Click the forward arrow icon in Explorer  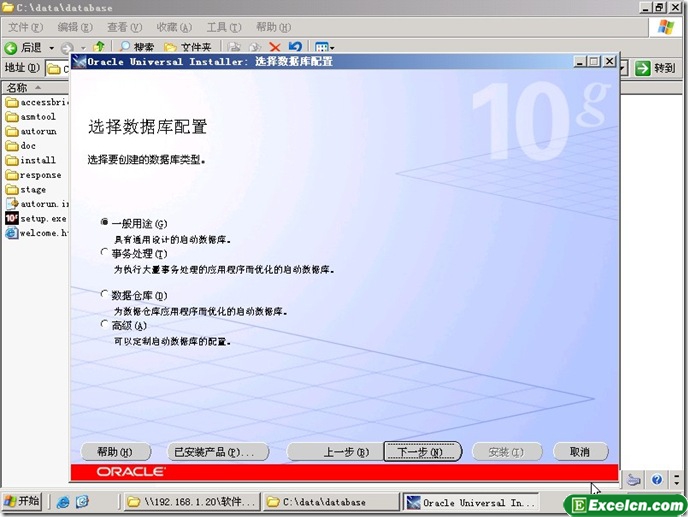click(x=67, y=47)
